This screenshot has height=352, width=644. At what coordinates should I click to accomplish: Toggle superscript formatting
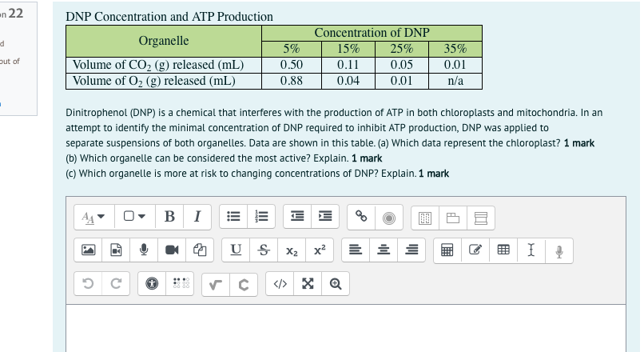pyautogui.click(x=320, y=250)
